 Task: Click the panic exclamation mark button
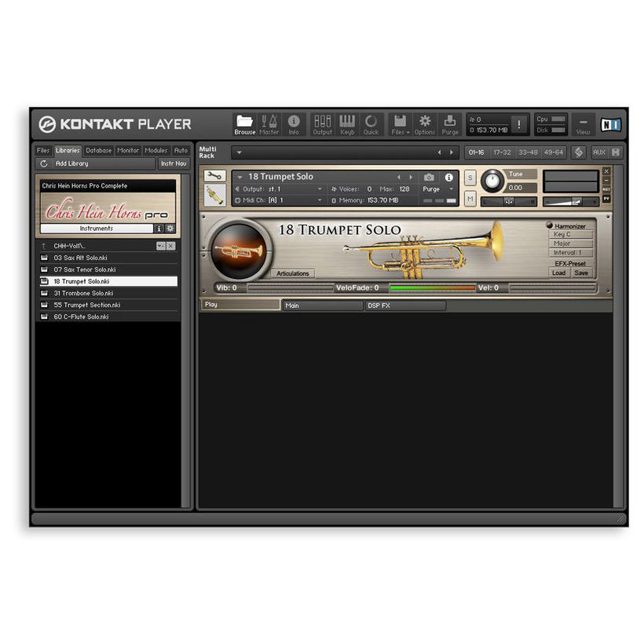(519, 124)
